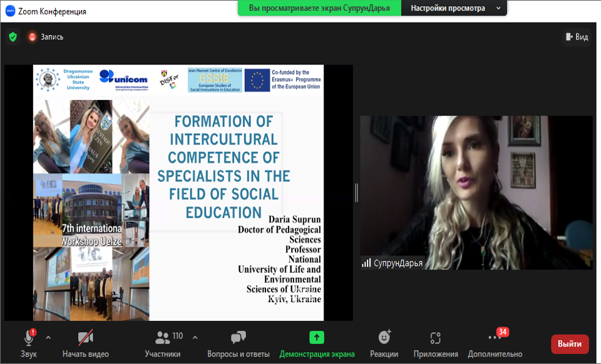This screenshot has height=364, width=601.
Task: Toggle the microphone audio (Звук) button
Action: (29, 338)
